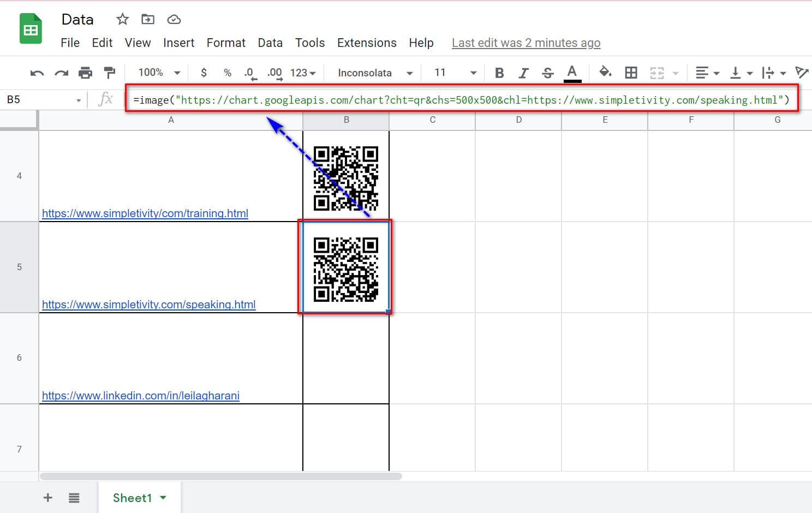Open last edit version history link
Screen dimensions: 812x513
click(x=526, y=43)
